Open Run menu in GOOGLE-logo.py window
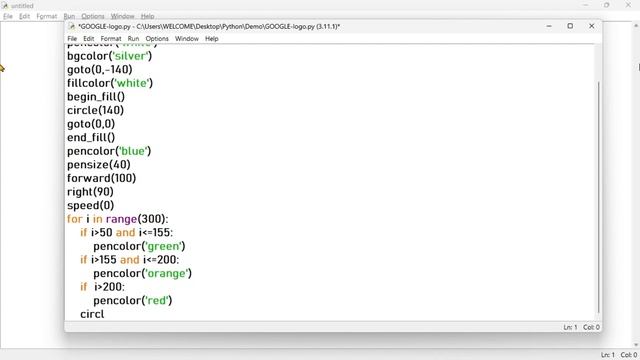Image resolution: width=640 pixels, height=360 pixels. (133, 39)
